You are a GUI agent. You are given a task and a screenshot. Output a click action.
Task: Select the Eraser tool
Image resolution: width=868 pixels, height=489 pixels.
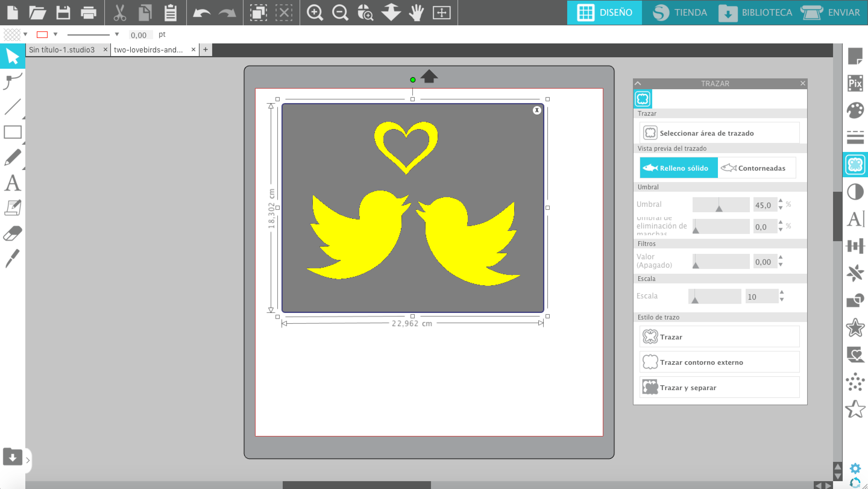coord(12,233)
